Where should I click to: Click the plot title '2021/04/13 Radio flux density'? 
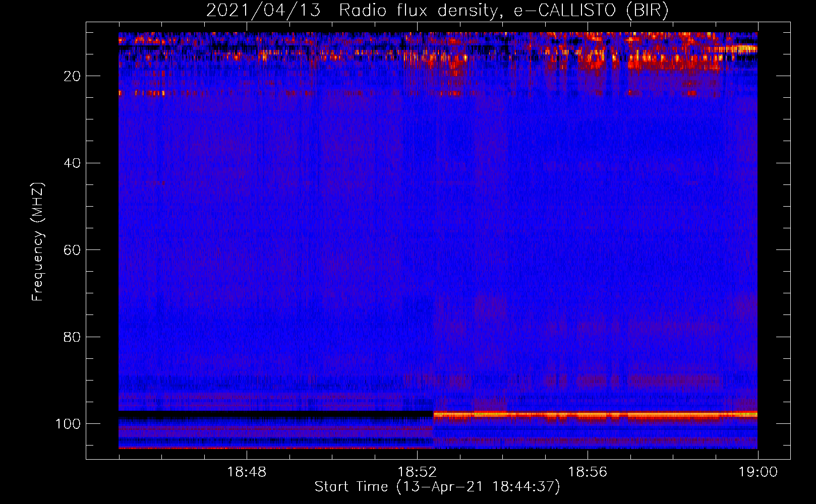pos(437,11)
